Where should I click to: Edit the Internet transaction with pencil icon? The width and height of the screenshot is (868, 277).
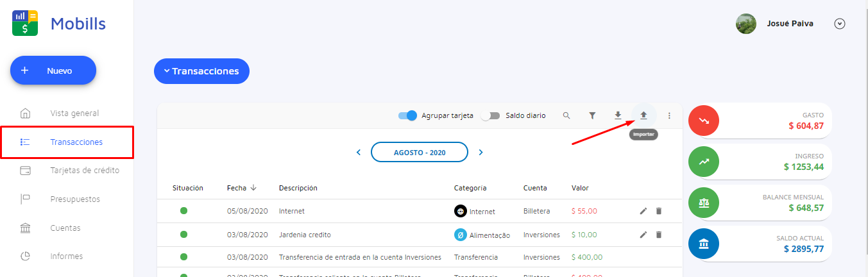[x=643, y=211]
